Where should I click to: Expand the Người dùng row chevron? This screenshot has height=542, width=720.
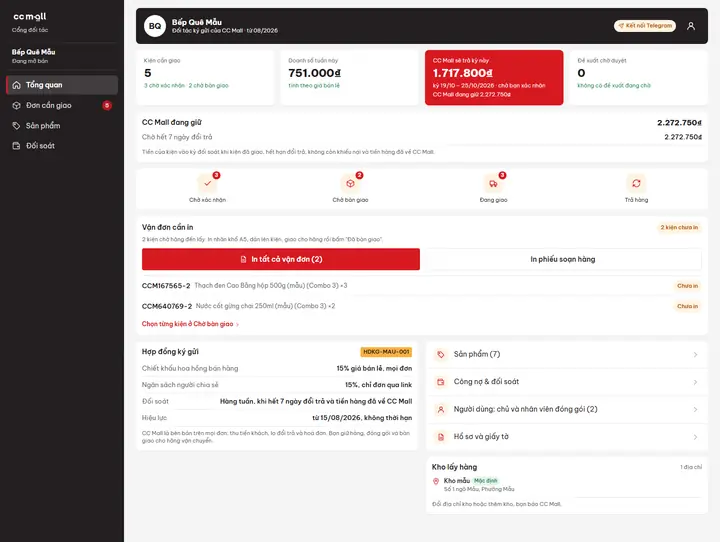(696, 409)
